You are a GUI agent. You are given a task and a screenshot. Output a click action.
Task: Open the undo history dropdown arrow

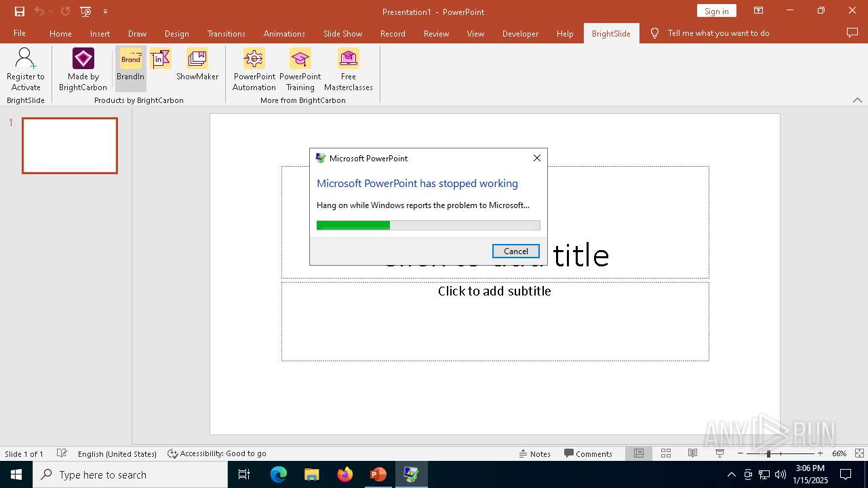pos(51,12)
